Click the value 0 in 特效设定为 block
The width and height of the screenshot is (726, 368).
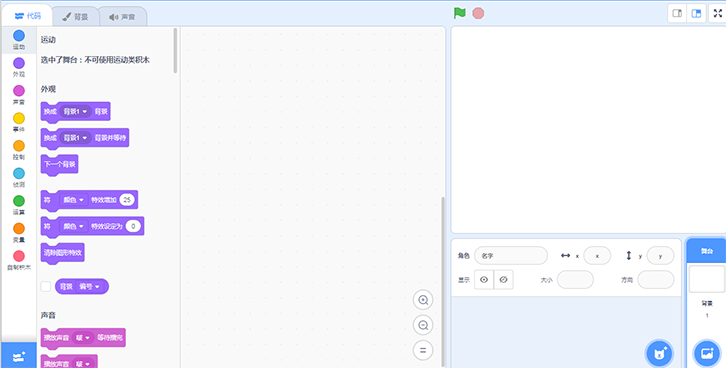(133, 226)
